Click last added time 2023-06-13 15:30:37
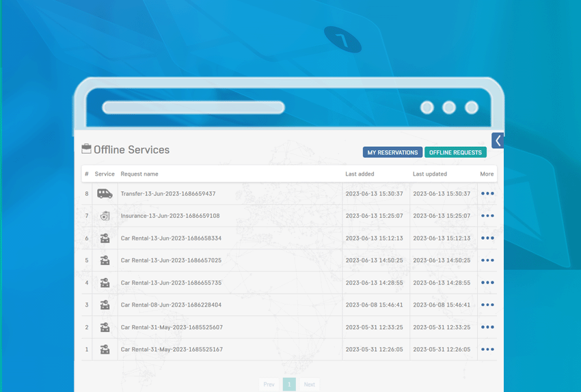The image size is (581, 392). pyautogui.click(x=375, y=193)
